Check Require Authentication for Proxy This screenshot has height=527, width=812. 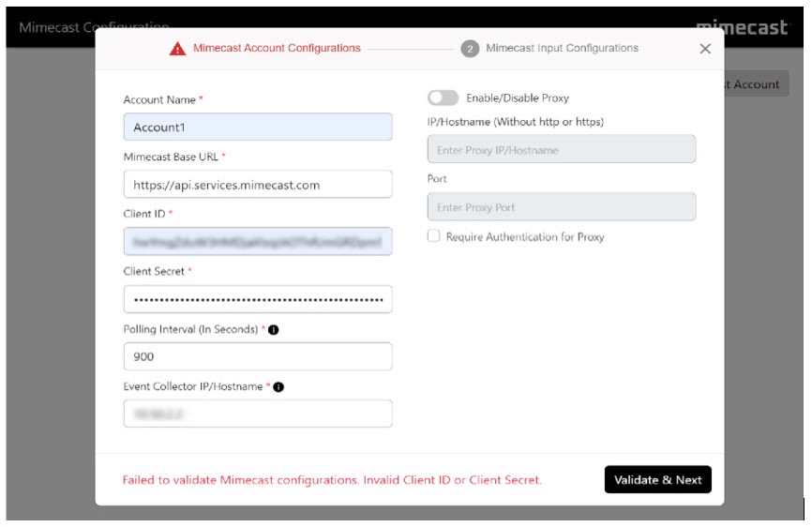click(433, 236)
